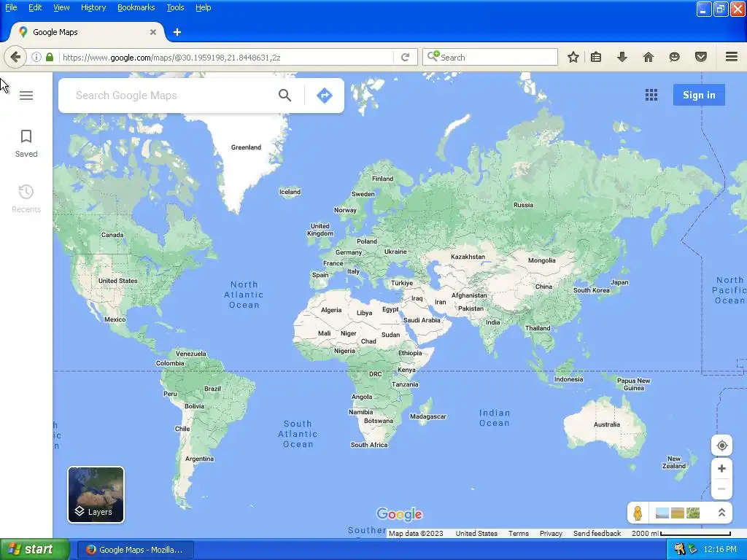Viewport: 747px width, 560px height.
Task: Select the Google Maps browser tab
Action: 87,32
